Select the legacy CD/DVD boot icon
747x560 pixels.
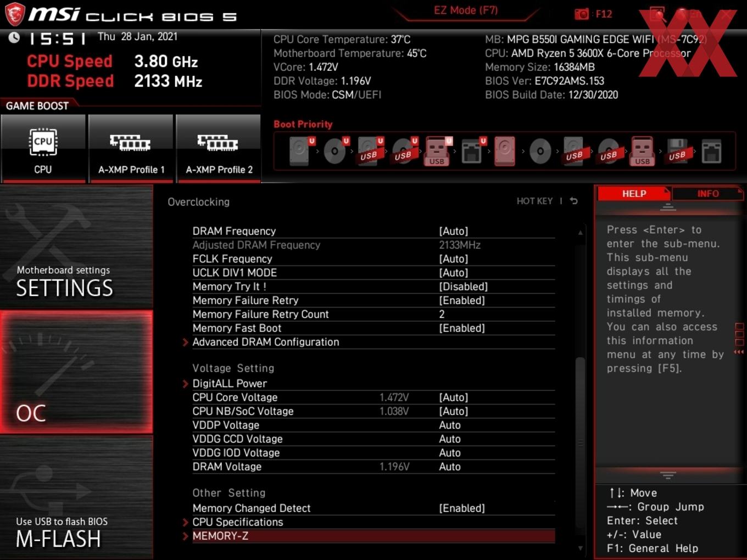pos(540,151)
